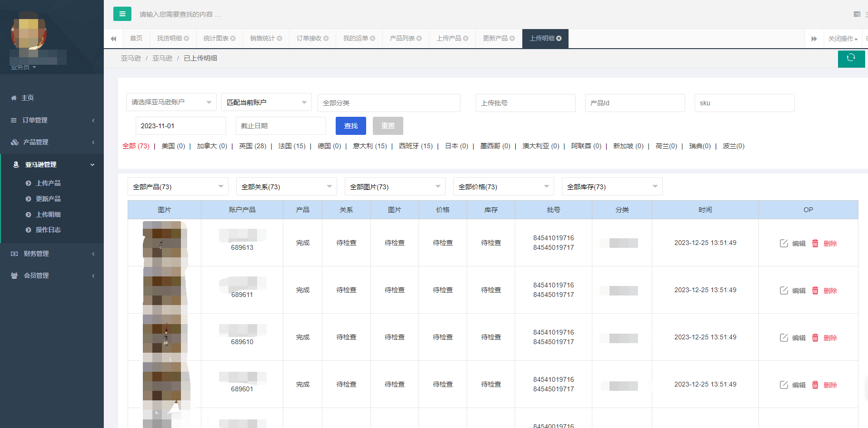Click the 产品Id input field
The image size is (868, 428).
point(635,103)
